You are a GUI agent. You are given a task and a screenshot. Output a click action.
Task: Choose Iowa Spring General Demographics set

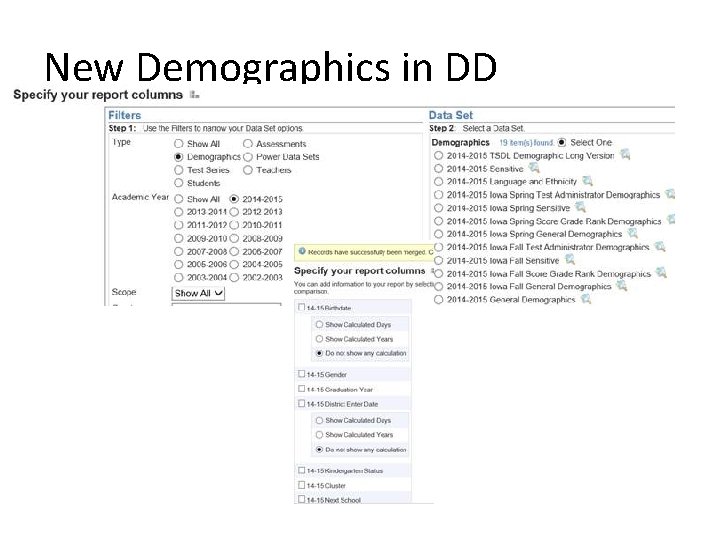439,234
